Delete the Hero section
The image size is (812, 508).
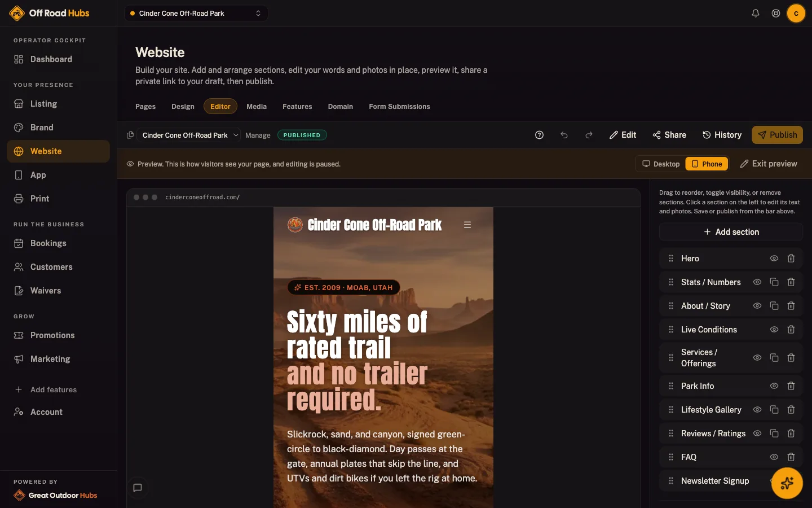point(791,259)
